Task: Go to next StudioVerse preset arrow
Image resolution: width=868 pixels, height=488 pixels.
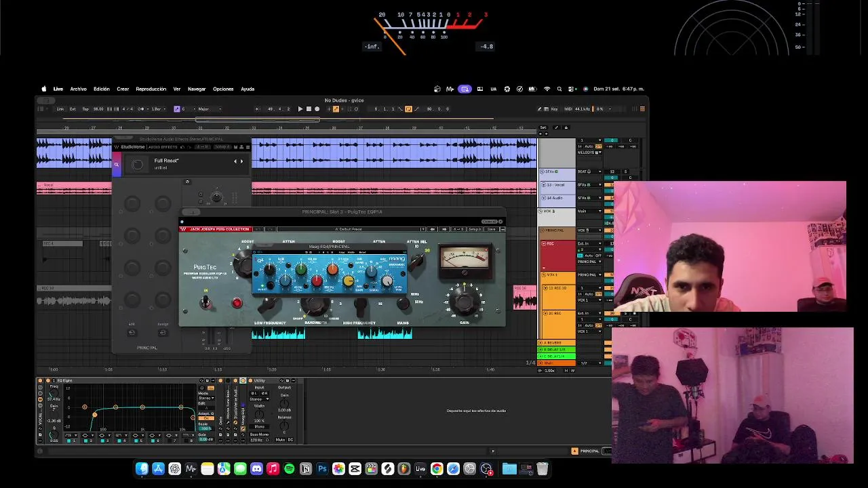Action: pos(241,161)
